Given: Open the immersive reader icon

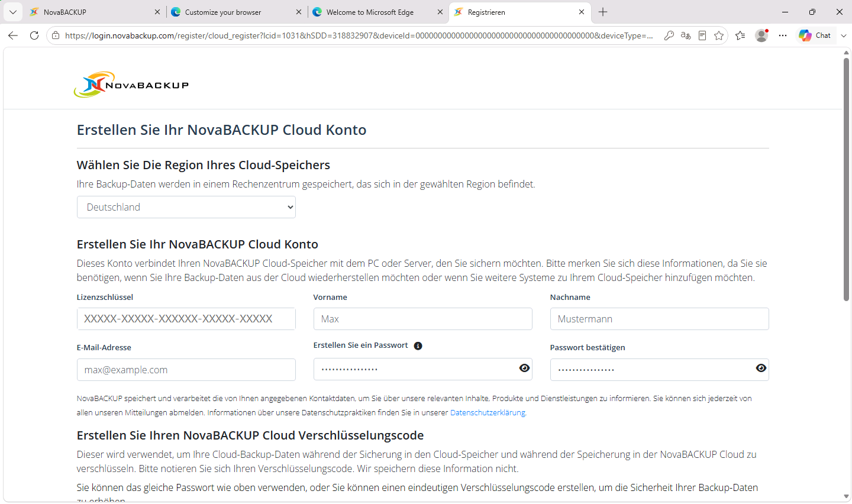Looking at the screenshot, I should click(x=702, y=35).
